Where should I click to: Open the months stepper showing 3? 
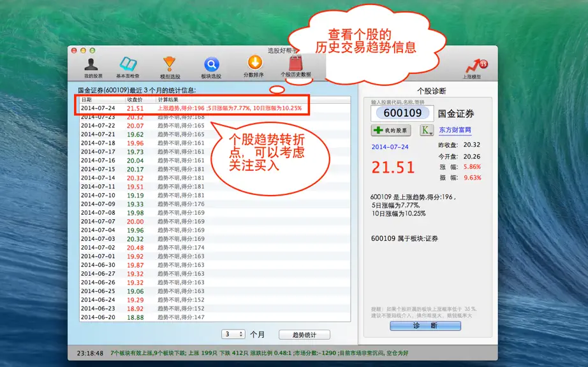point(233,334)
